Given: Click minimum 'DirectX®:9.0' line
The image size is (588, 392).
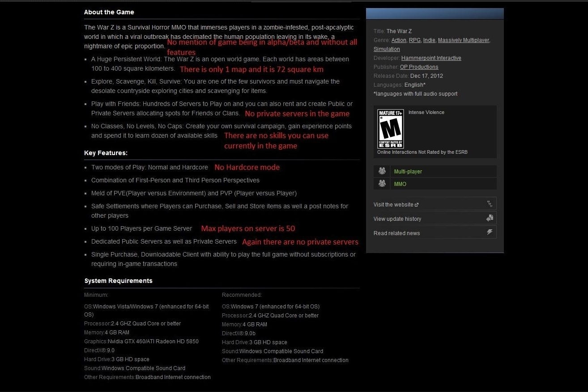Looking at the screenshot, I should (x=99, y=350).
